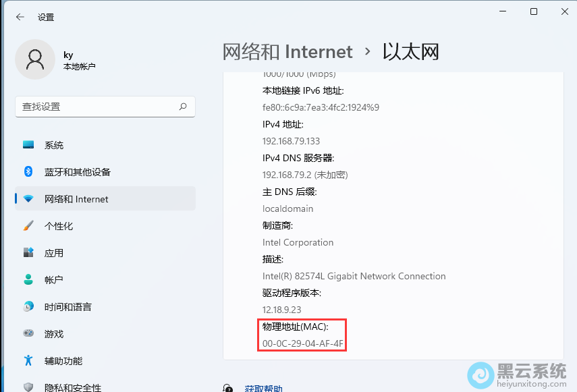The width and height of the screenshot is (577, 392).
Task: Click the 时间和语言 clock icon
Action: click(28, 306)
